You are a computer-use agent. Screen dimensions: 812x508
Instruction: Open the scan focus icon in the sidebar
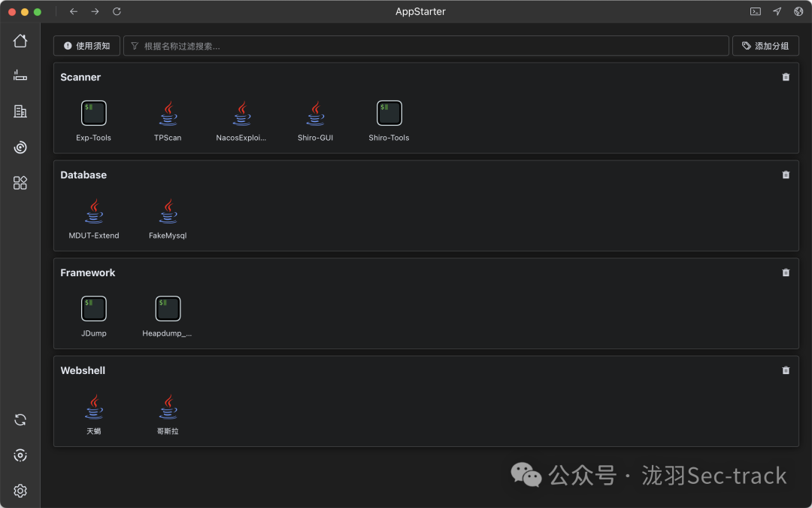coord(20,455)
